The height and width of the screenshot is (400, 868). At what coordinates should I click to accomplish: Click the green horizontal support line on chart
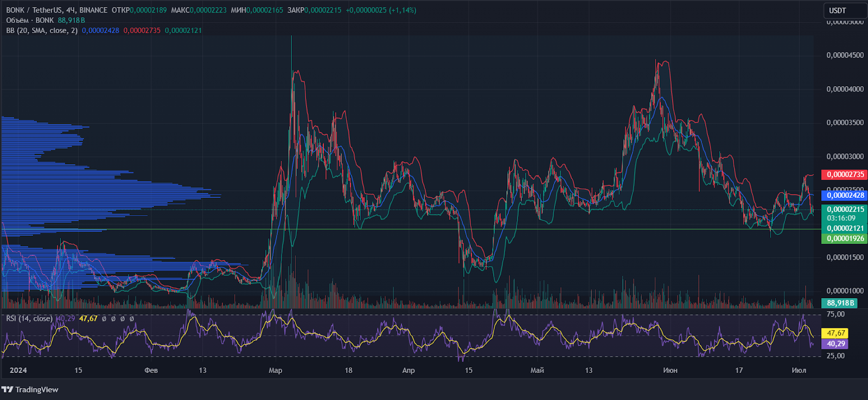[411, 229]
